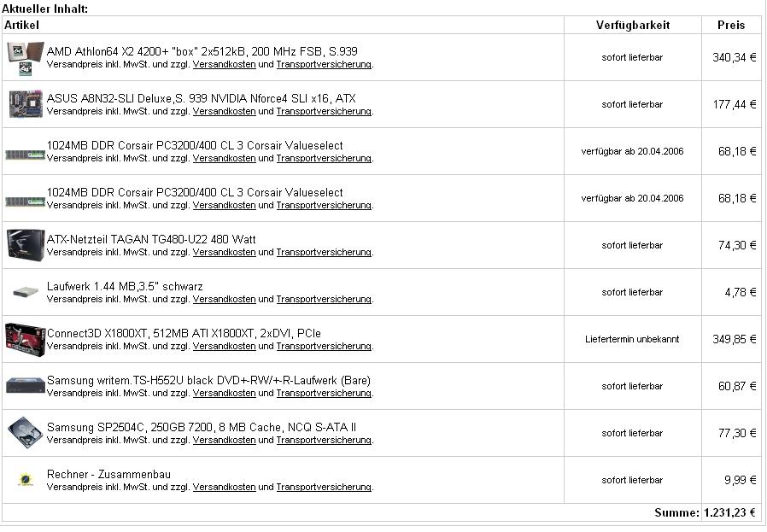Click the AMD Athlon64 X2 processor thumbnail
The height and width of the screenshot is (532, 767).
click(x=26, y=59)
